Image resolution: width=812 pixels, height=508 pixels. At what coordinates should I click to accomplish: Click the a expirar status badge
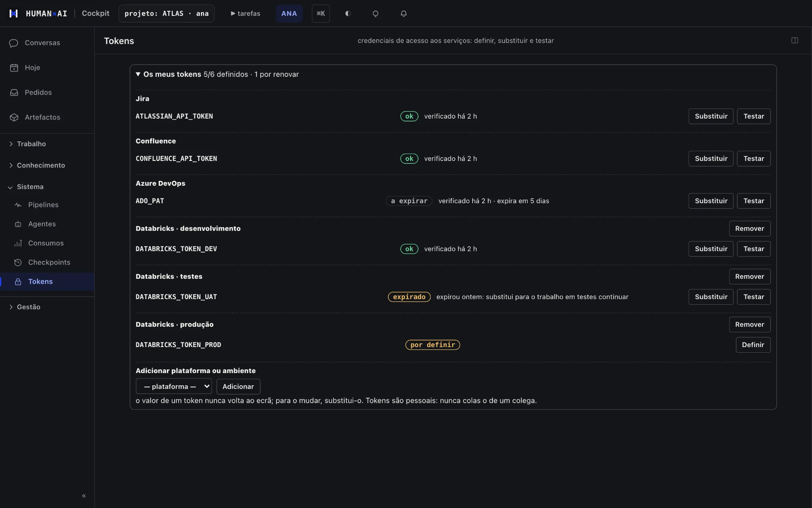coord(409,201)
